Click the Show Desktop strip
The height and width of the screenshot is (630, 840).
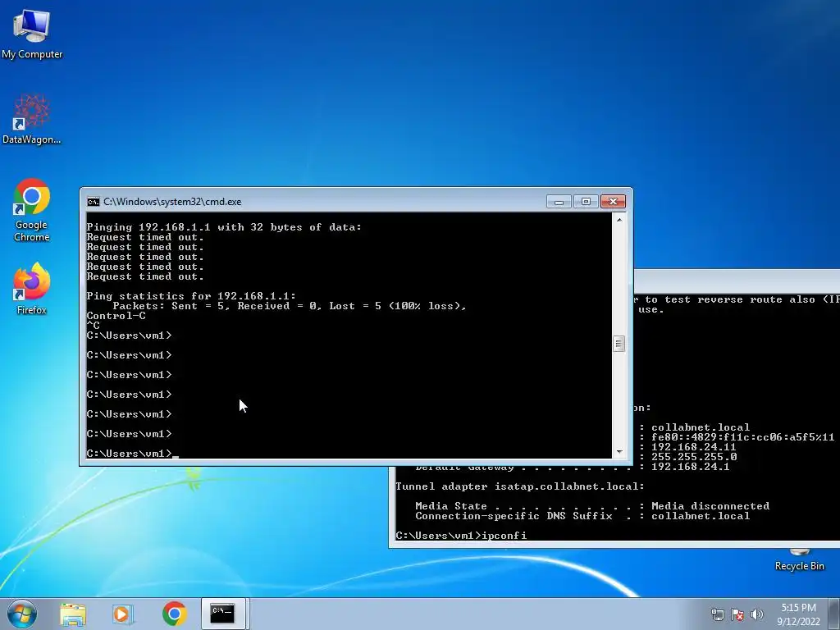pos(835,614)
